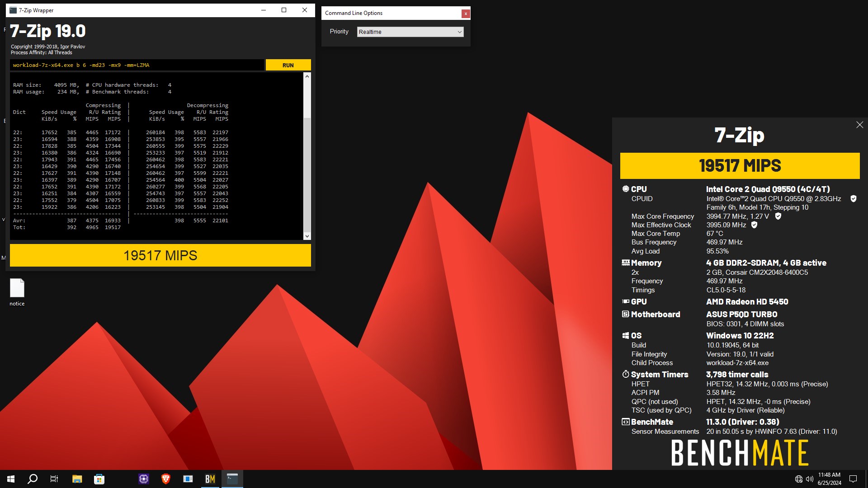This screenshot has height=488, width=868.
Task: Click the shield icon beside Max Effective Clock
Action: (x=754, y=225)
